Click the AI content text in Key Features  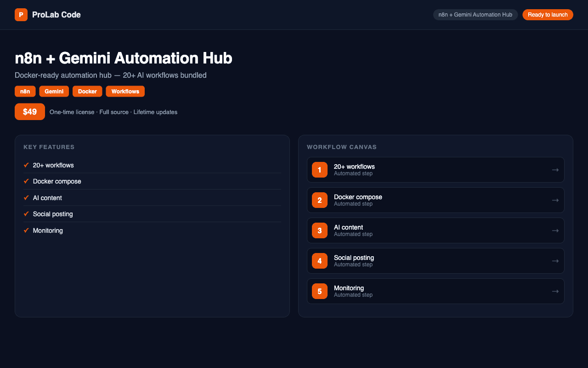click(x=47, y=198)
